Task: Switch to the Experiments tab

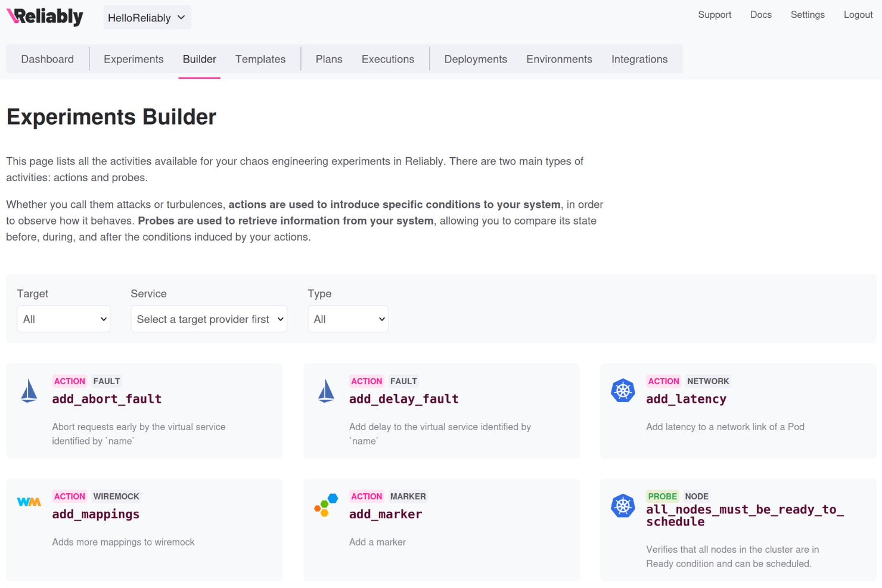Action: pos(133,59)
